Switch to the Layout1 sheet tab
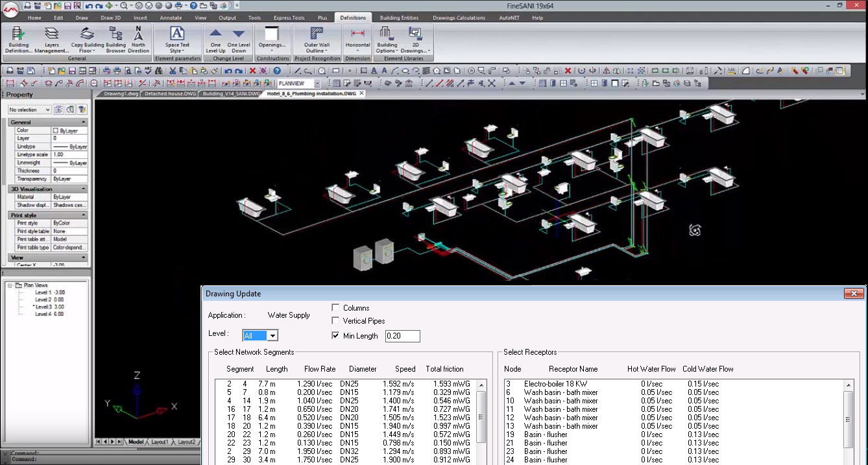 point(159,442)
